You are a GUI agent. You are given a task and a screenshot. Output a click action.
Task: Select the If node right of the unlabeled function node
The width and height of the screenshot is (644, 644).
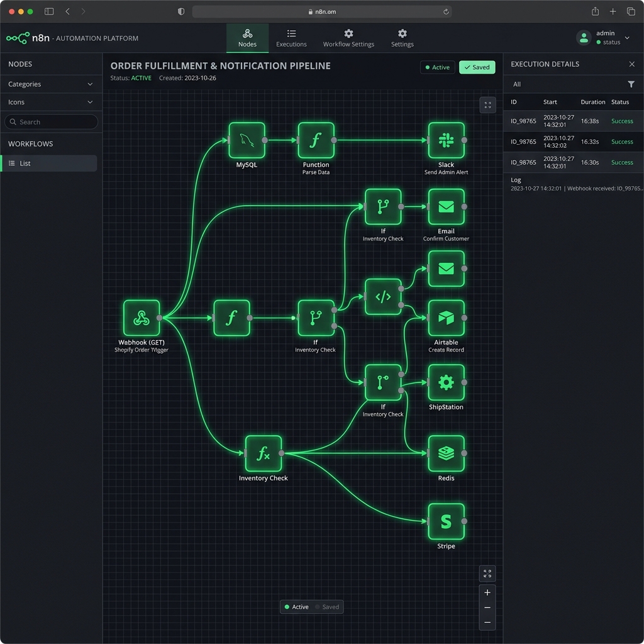[316, 318]
